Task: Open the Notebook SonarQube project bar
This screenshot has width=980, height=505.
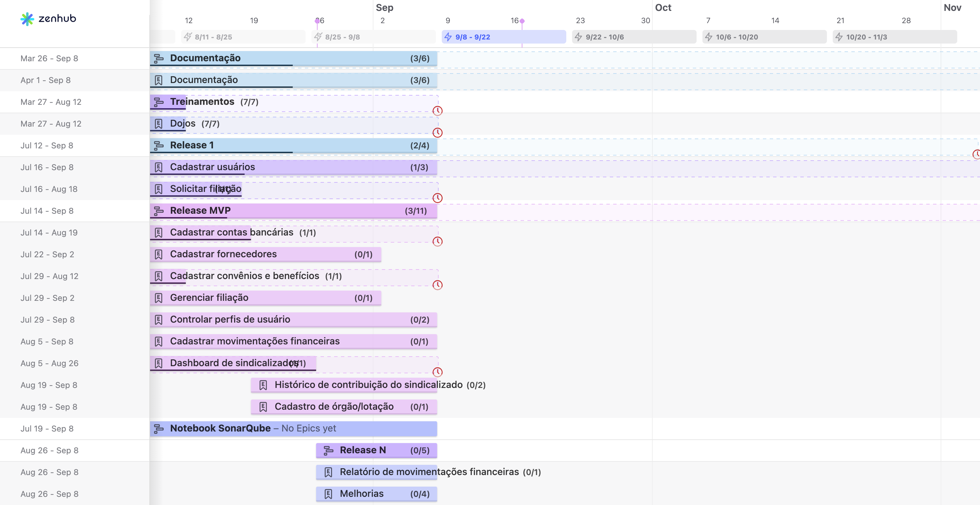Action: 293,428
